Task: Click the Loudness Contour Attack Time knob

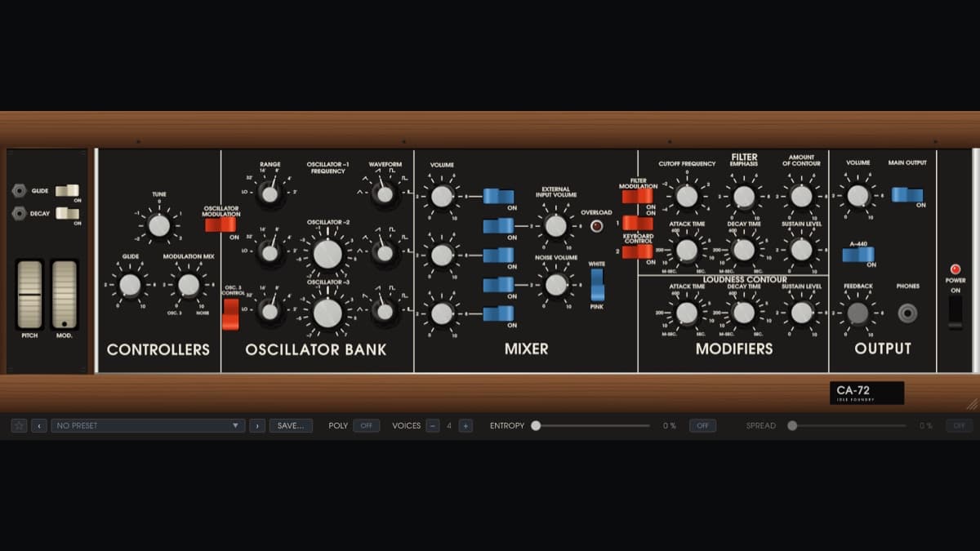Action: click(687, 313)
